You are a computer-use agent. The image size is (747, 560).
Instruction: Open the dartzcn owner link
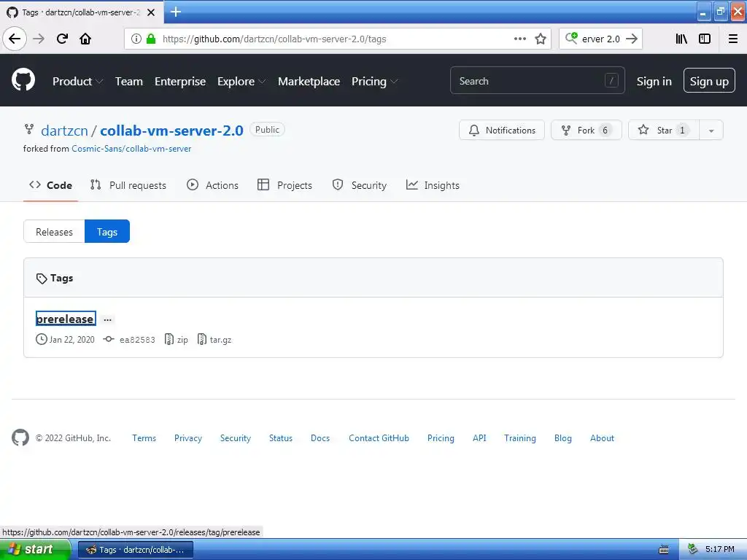coord(64,131)
